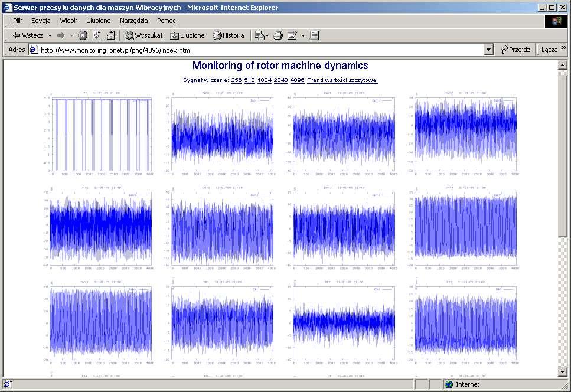Click the vertical scrollbar thumb

coord(562,156)
